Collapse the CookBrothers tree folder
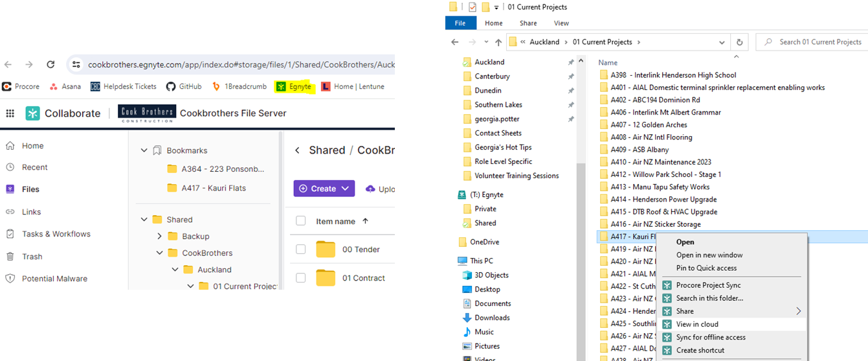Viewport: 868px width, 361px height. tap(159, 253)
